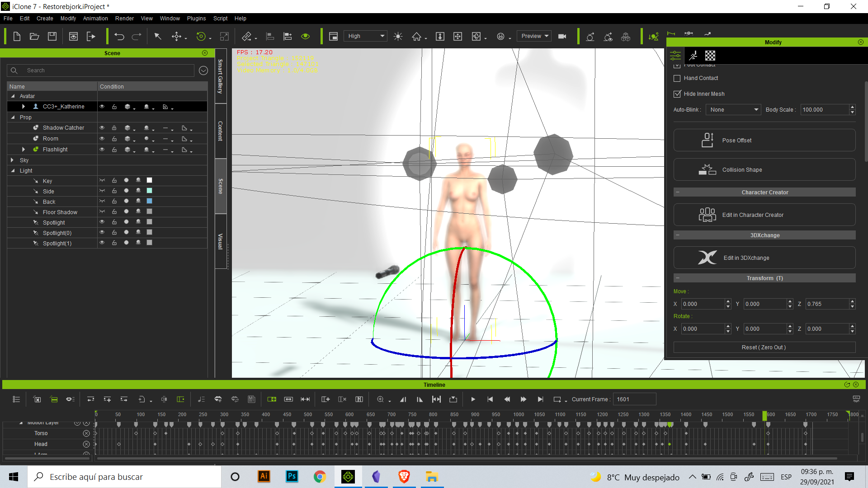
Task: Open project folder icon
Action: [34, 37]
